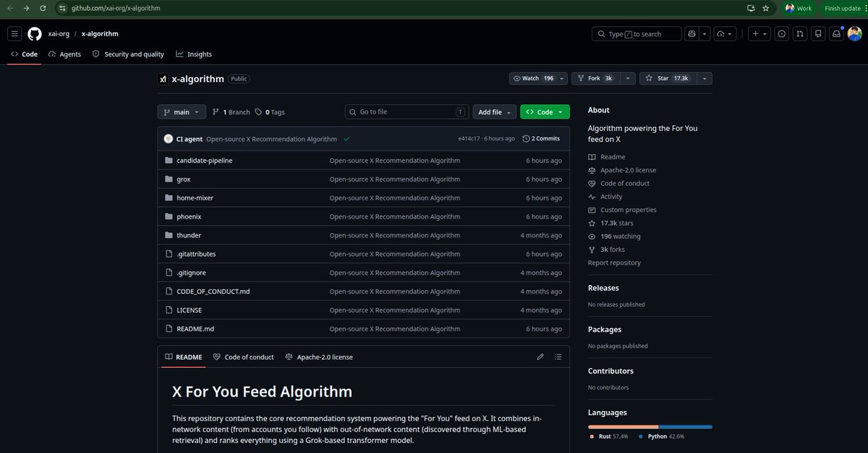Expand the Fork options dropdown arrow
This screenshot has height=453, width=868.
[x=628, y=78]
